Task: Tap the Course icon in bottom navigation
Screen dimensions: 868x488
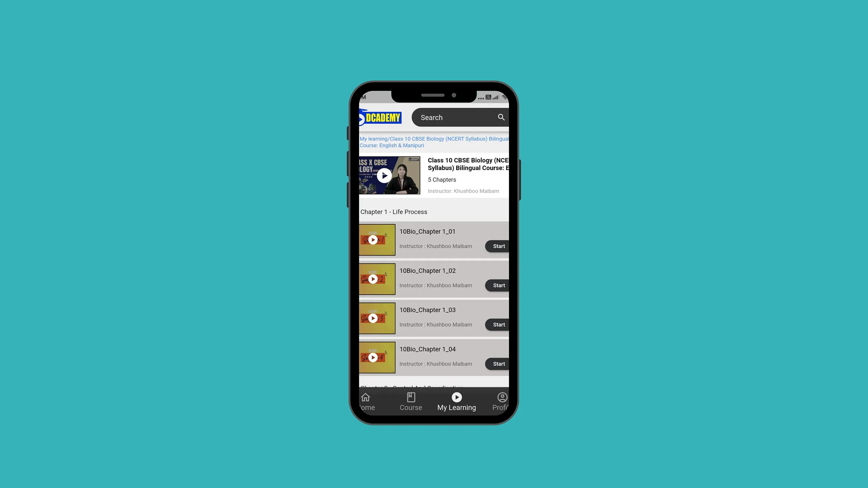Action: point(411,401)
